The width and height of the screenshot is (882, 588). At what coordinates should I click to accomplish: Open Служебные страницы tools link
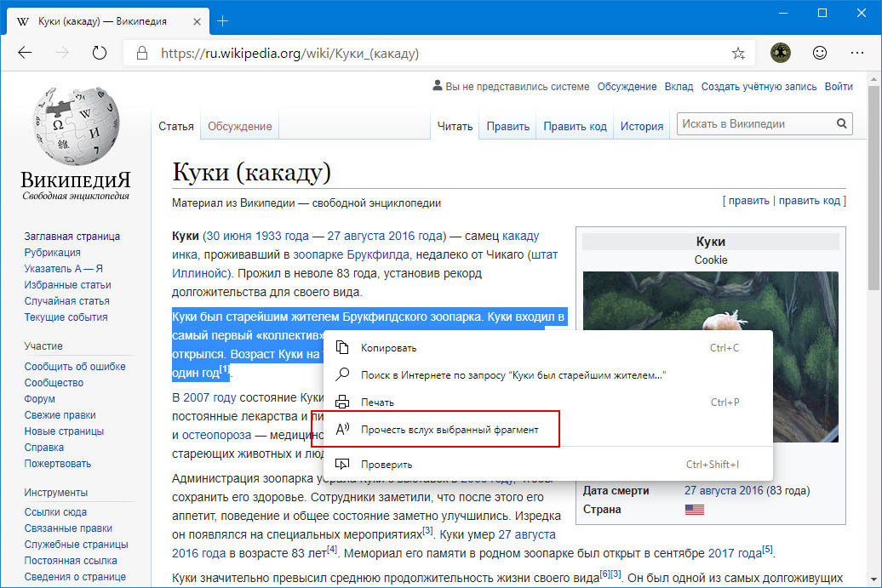pyautogui.click(x=76, y=545)
